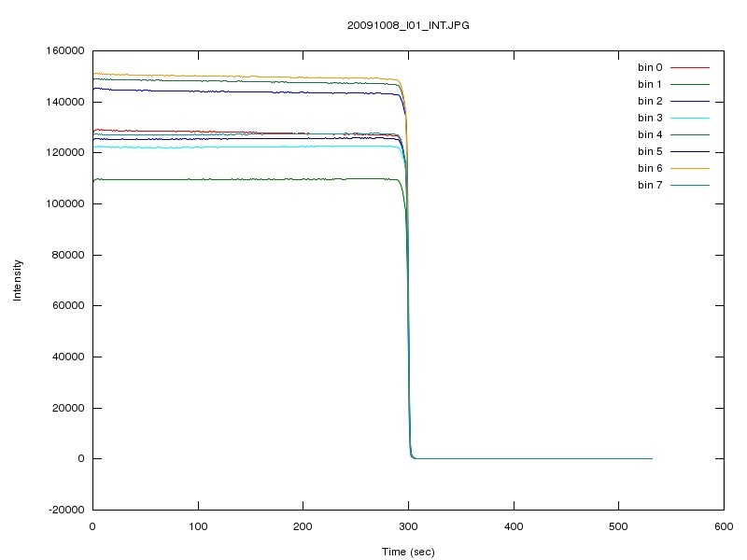Select the 'bin 5' legend label
The image size is (747, 560).
point(650,151)
